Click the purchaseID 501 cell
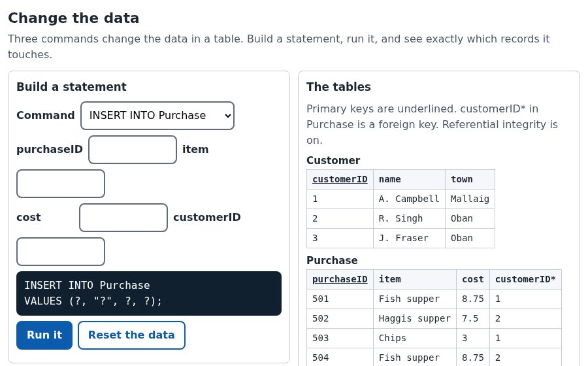 340,299
